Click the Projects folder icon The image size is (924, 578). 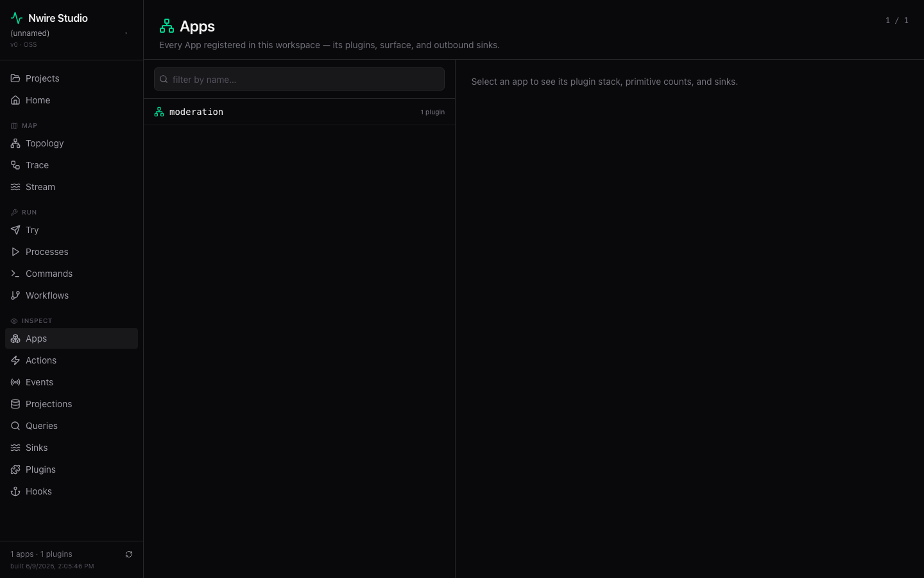tap(15, 78)
